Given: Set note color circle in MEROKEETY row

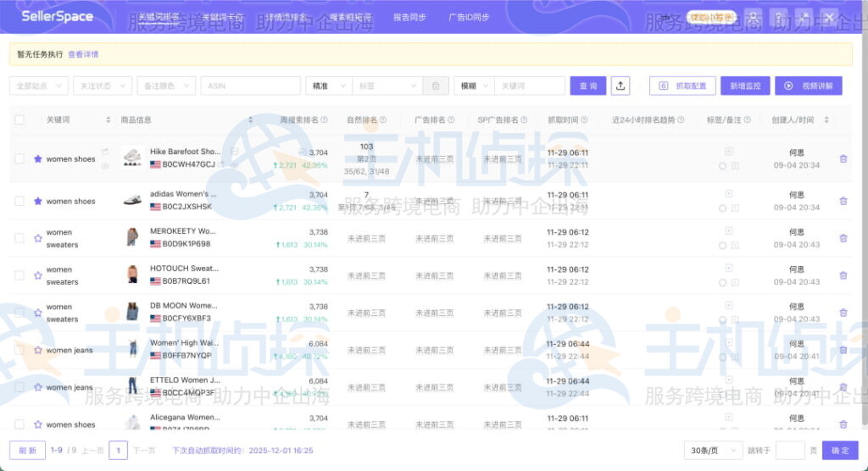Looking at the screenshot, I should point(722,245).
